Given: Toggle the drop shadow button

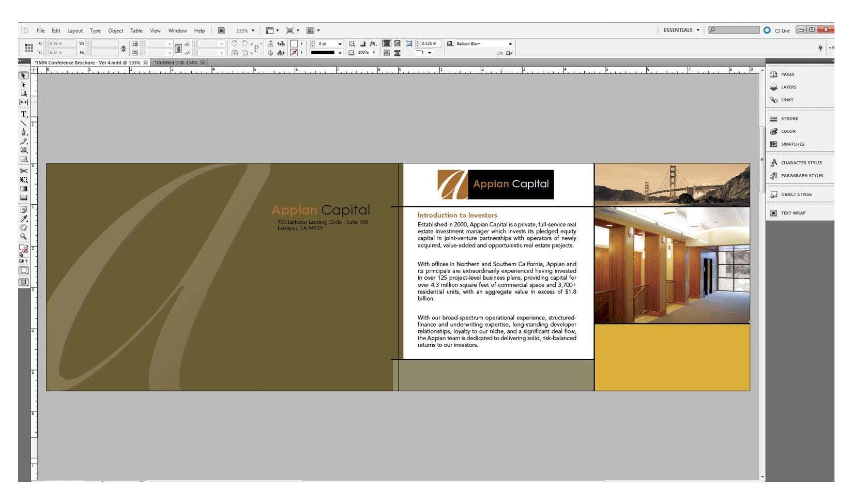Looking at the screenshot, I should [362, 44].
